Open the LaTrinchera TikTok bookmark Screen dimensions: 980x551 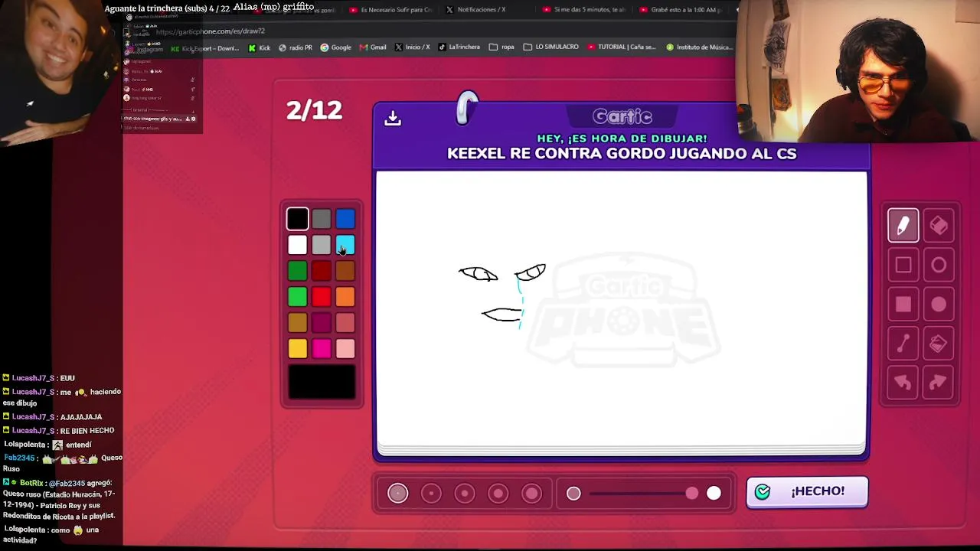click(x=459, y=47)
